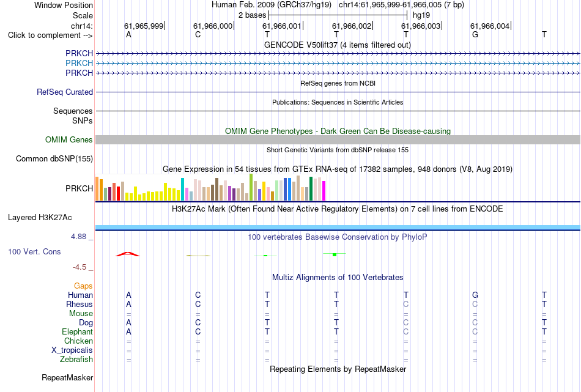This screenshot has height=392, width=581.
Task: Click base C under 61,966,000 in complement row
Action: coord(198,35)
